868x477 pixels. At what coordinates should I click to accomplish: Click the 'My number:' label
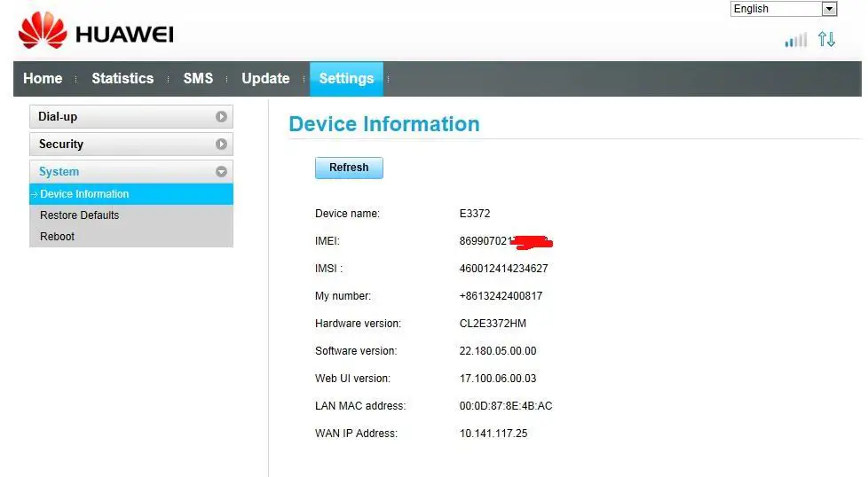pyautogui.click(x=343, y=296)
